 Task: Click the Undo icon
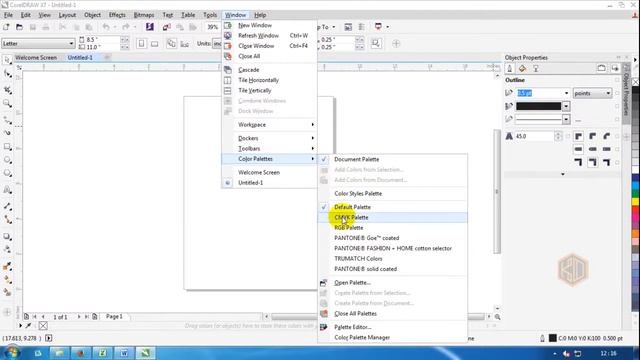click(x=106, y=27)
